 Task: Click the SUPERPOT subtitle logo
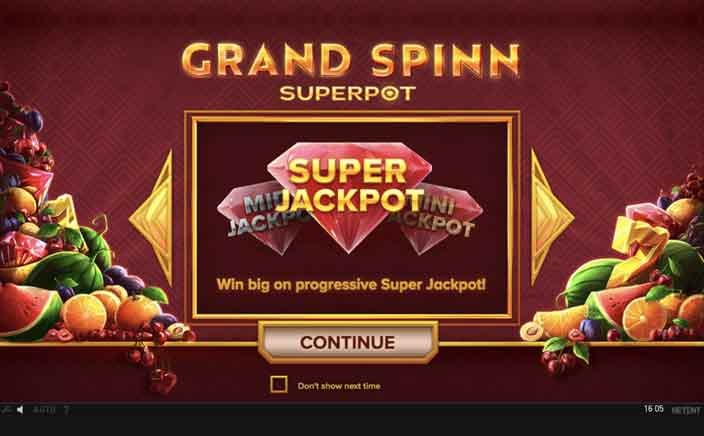tap(348, 93)
